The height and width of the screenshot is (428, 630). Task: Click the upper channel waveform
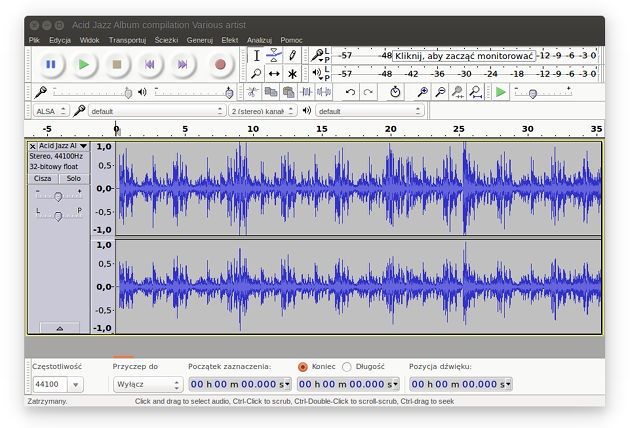tap(358, 188)
